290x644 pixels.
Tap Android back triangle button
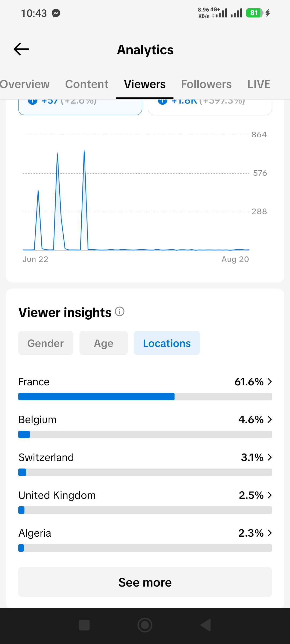(206, 625)
